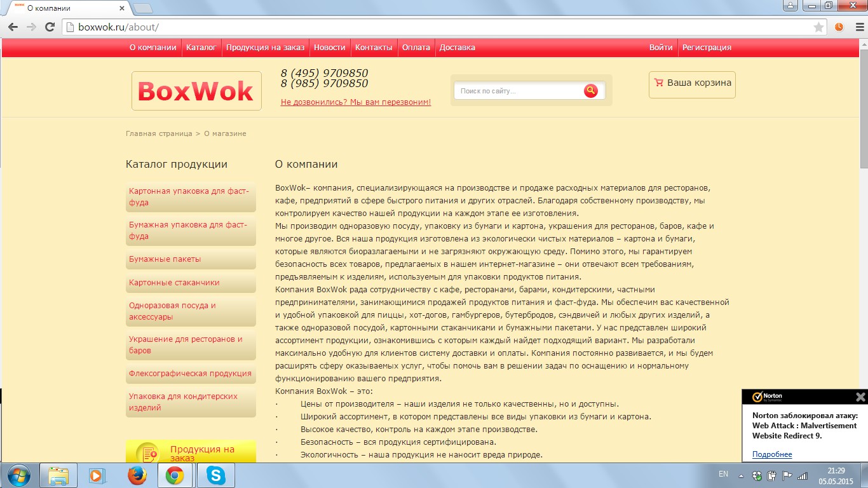Screen dimensions: 868x488
Task: Open Firefox from the taskbar
Action: point(137,475)
